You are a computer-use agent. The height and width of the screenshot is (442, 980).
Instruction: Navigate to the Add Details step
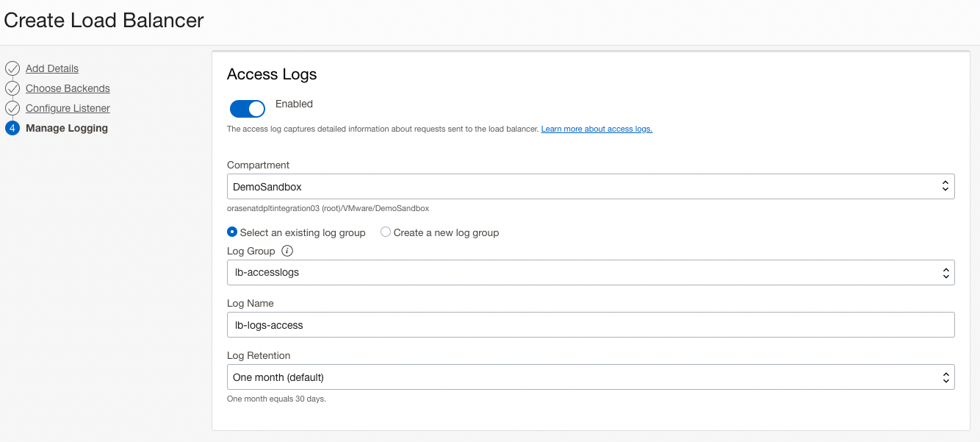(52, 68)
